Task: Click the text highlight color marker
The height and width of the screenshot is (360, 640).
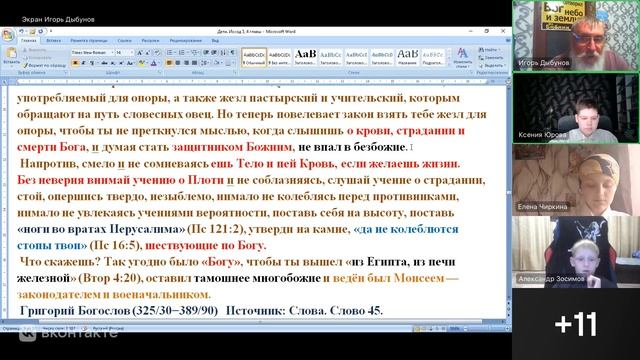Action: 141,63
